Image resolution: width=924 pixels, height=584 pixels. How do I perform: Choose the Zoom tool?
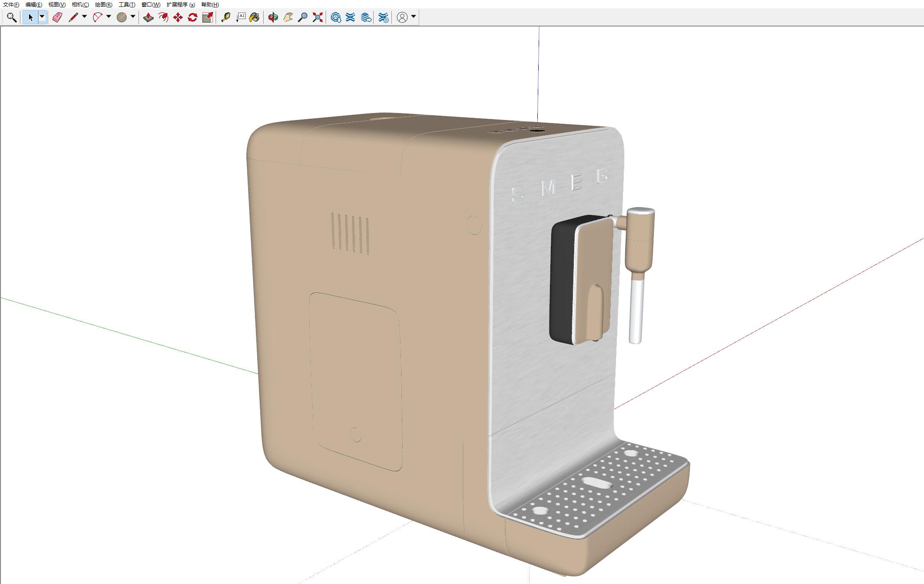(303, 17)
